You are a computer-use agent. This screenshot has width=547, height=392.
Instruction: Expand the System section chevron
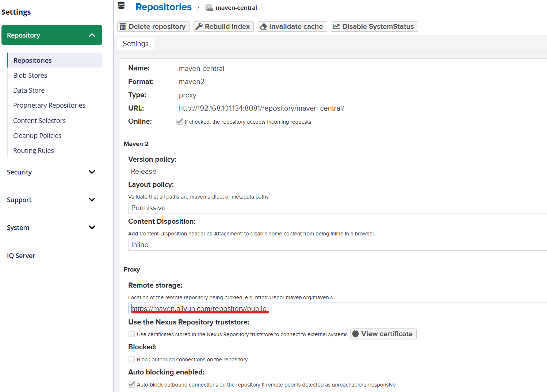coord(92,227)
